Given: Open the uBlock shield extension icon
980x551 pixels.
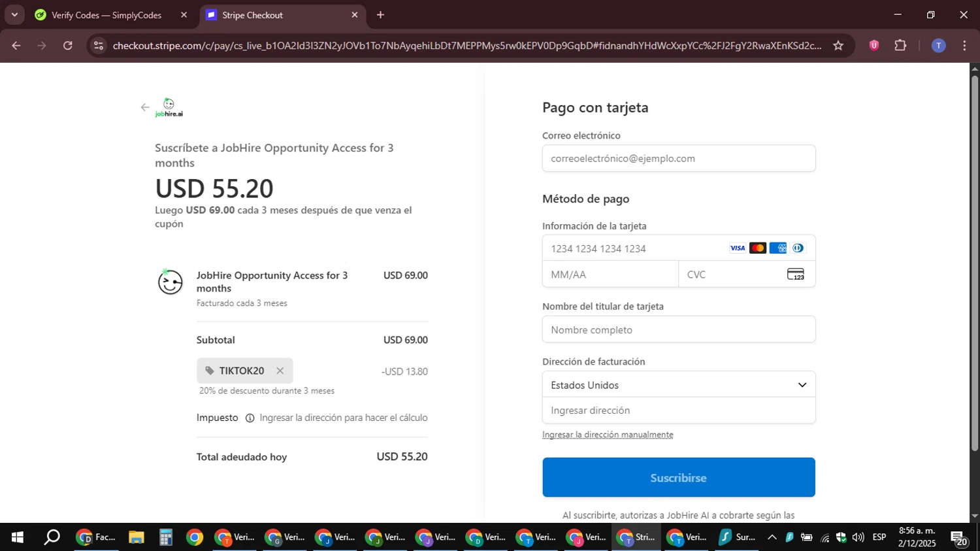Looking at the screenshot, I should [x=874, y=45].
